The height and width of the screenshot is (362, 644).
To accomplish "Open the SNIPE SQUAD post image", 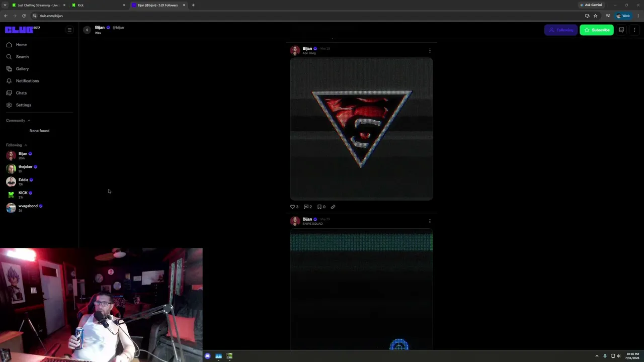I will pos(361,289).
